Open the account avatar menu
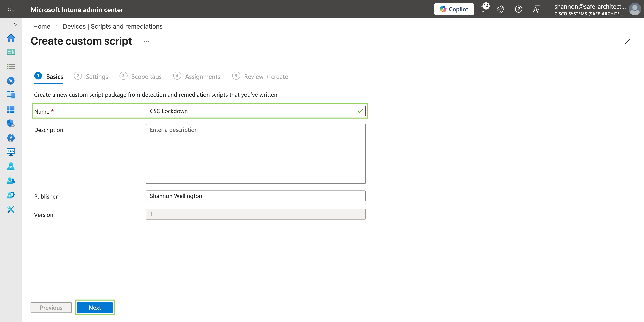The image size is (644, 322). (634, 9)
